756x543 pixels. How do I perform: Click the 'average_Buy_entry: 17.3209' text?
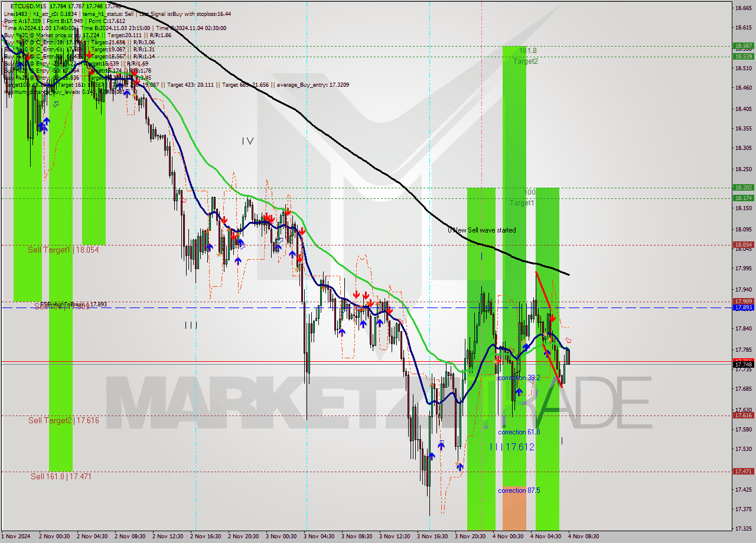coord(314,85)
